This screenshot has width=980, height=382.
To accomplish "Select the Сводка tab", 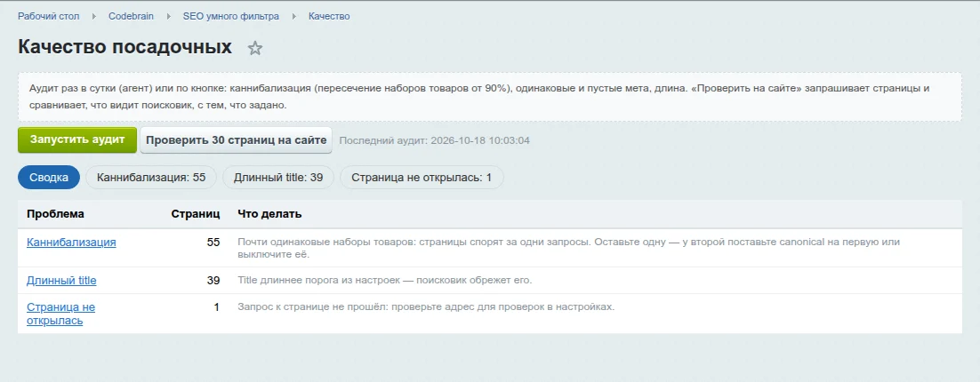I will coord(49,178).
